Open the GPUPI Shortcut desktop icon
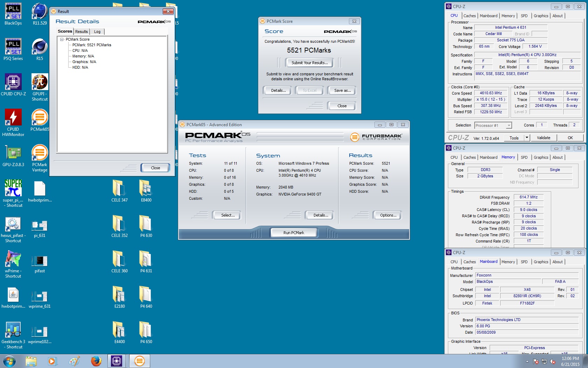The image size is (588, 368). [40, 88]
